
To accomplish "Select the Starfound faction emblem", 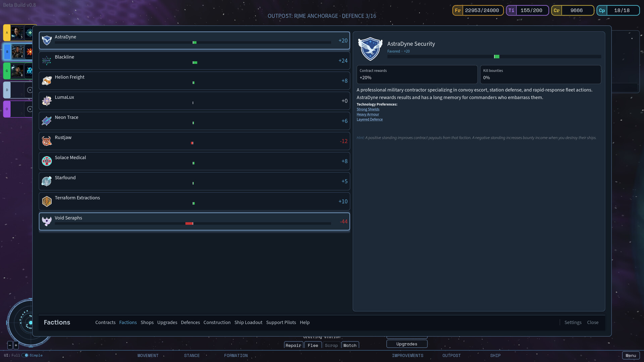I will [x=47, y=181].
